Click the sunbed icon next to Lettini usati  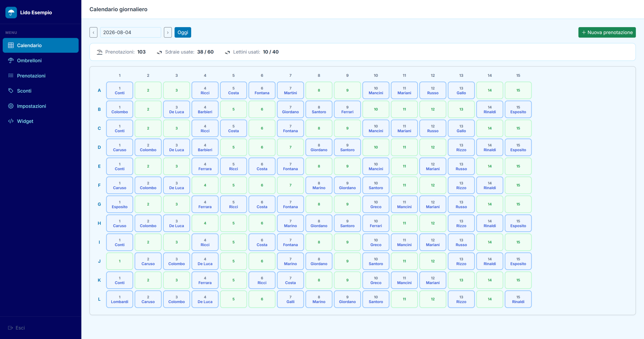(227, 52)
